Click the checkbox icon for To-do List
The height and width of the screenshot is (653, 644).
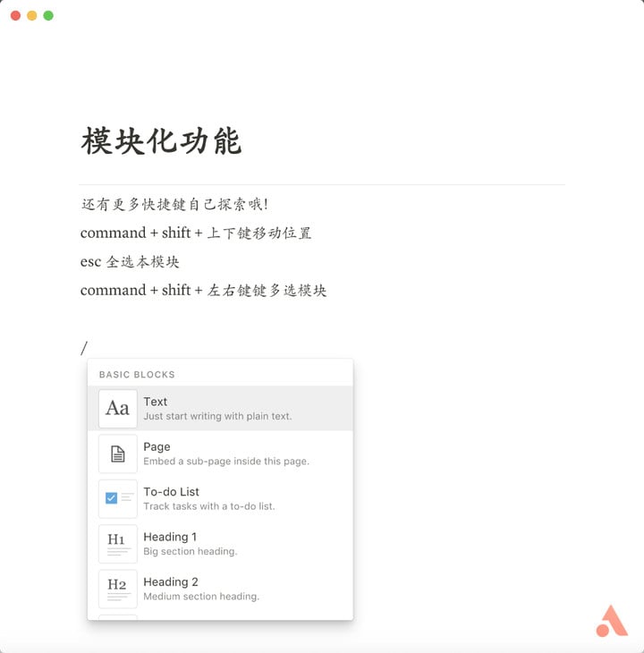[x=118, y=498]
